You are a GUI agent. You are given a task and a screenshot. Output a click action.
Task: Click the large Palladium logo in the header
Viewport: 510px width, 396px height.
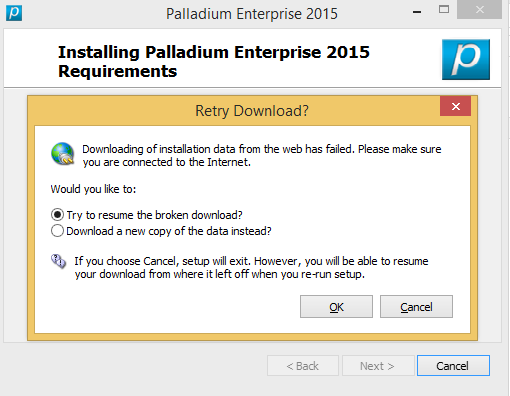tap(466, 59)
